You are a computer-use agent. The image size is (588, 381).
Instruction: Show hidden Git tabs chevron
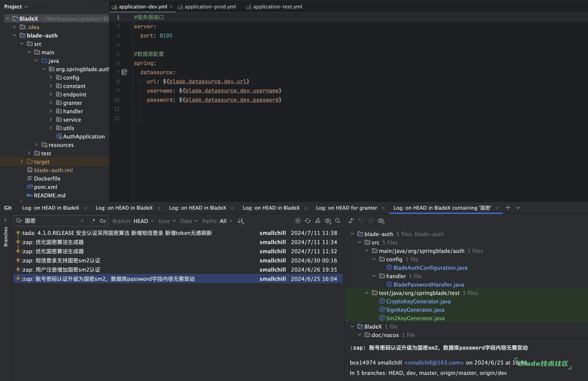[518, 208]
